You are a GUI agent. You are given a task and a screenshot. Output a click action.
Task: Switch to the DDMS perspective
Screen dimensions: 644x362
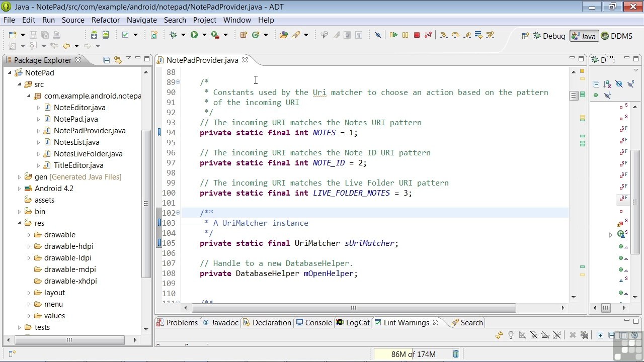[616, 36]
